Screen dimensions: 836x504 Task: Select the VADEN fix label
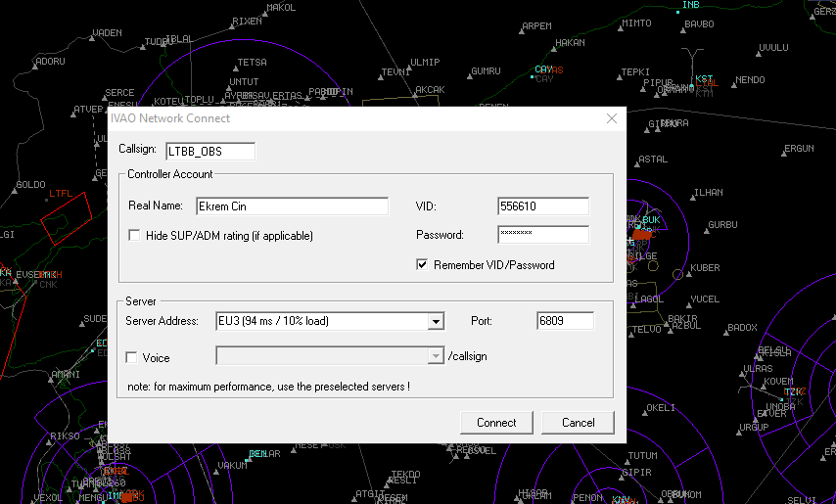[x=107, y=33]
